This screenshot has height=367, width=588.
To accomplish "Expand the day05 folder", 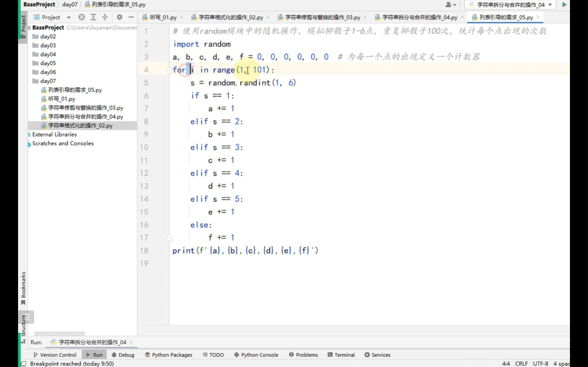I will click(44, 63).
